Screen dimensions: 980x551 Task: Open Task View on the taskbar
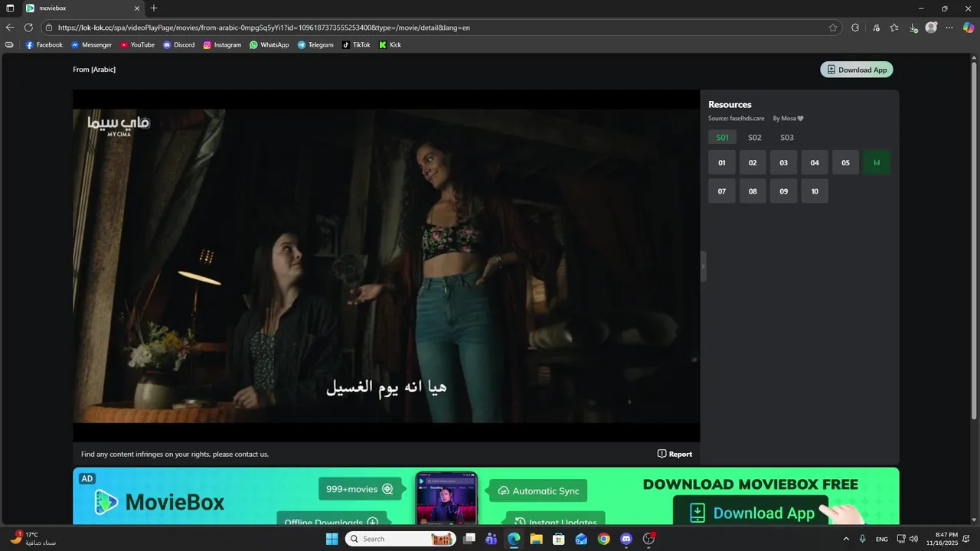click(469, 539)
